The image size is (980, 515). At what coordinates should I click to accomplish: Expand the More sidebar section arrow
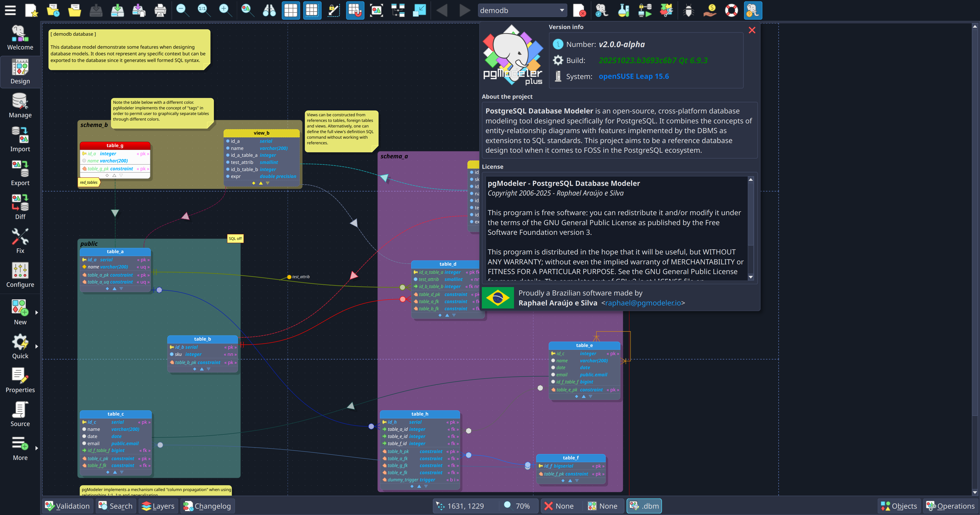pos(36,448)
